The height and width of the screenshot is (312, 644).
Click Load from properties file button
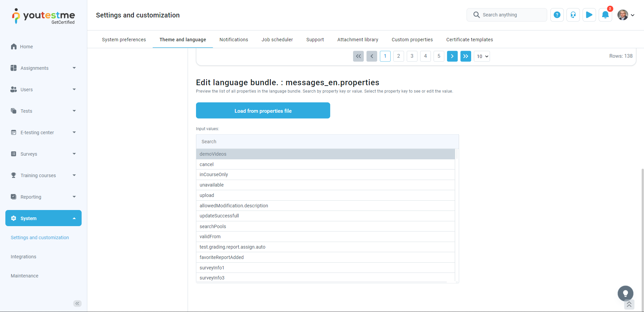pos(263,111)
